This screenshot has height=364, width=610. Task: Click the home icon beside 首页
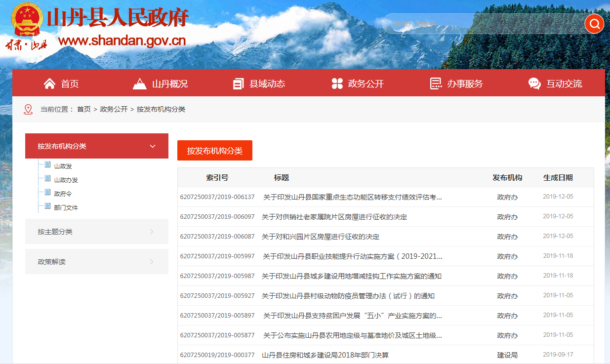(49, 83)
